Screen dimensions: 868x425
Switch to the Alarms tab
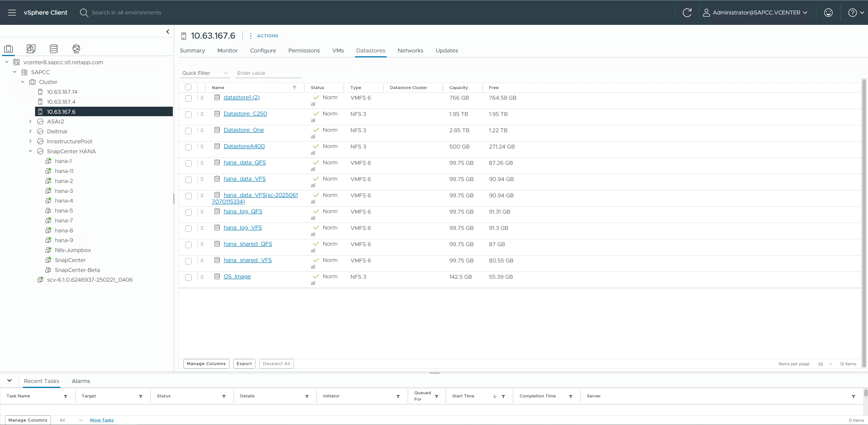click(x=81, y=381)
